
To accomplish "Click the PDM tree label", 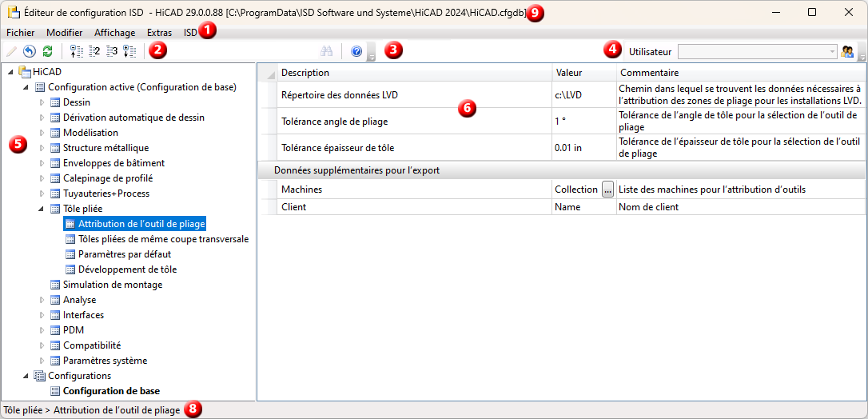I will 73,330.
